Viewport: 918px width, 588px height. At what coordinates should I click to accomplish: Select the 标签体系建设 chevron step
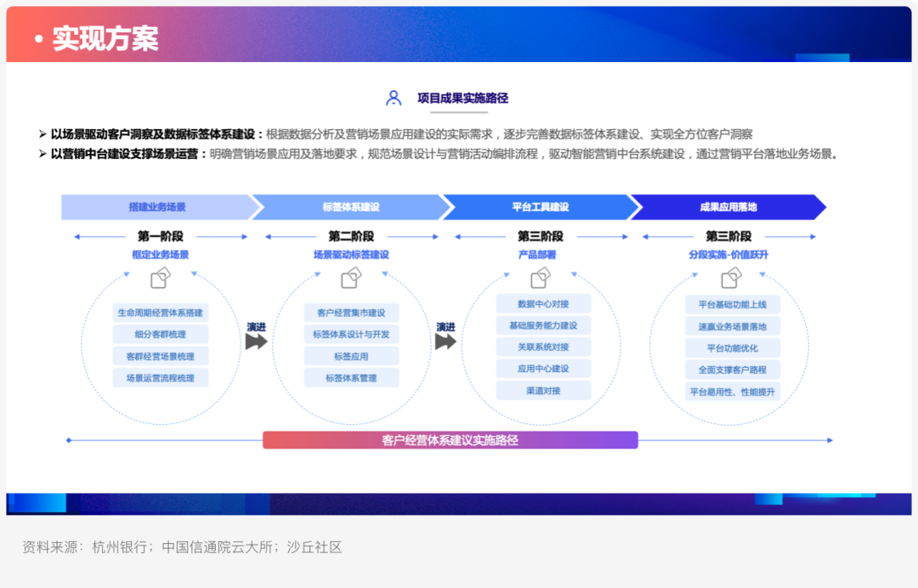tap(351, 207)
